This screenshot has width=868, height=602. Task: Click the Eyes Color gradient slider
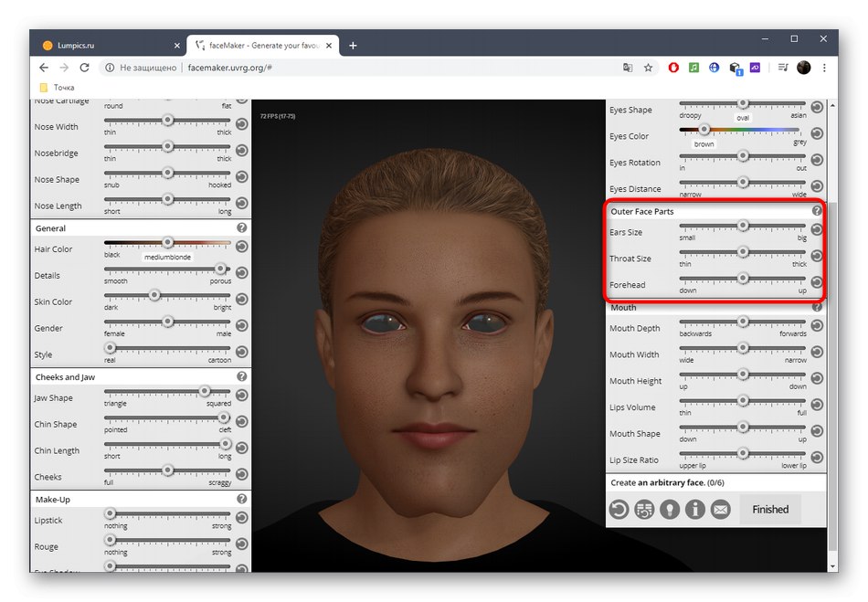(742, 130)
